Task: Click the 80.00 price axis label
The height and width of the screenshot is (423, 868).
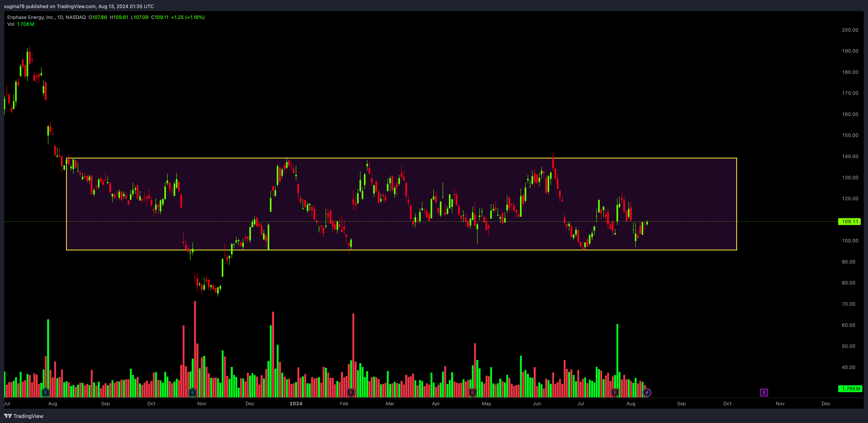Action: pyautogui.click(x=848, y=283)
